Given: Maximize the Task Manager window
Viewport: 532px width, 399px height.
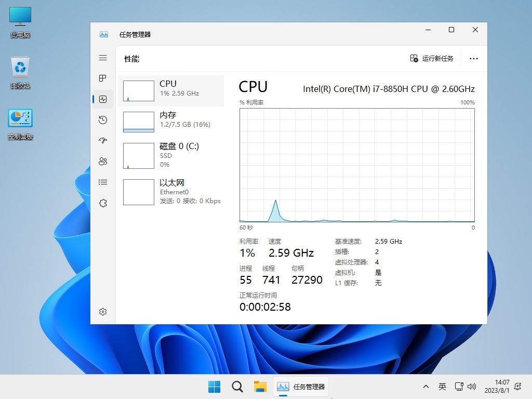Looking at the screenshot, I should point(451,30).
